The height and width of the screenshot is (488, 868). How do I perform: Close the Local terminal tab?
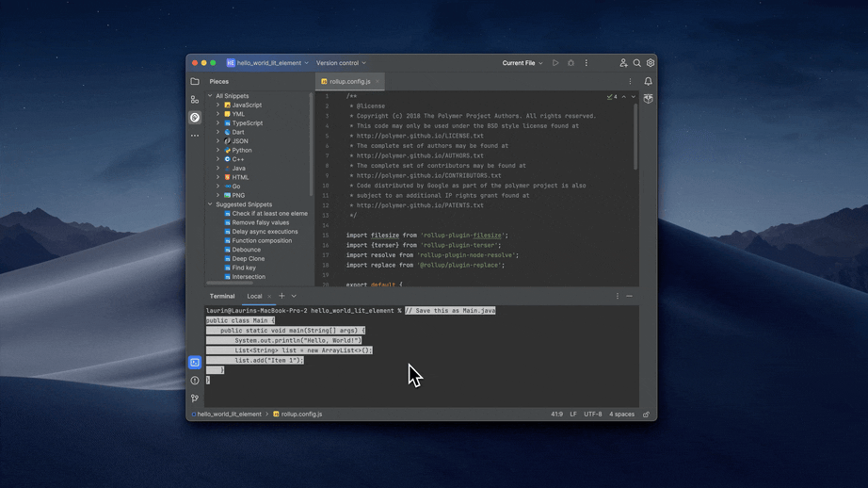(269, 297)
